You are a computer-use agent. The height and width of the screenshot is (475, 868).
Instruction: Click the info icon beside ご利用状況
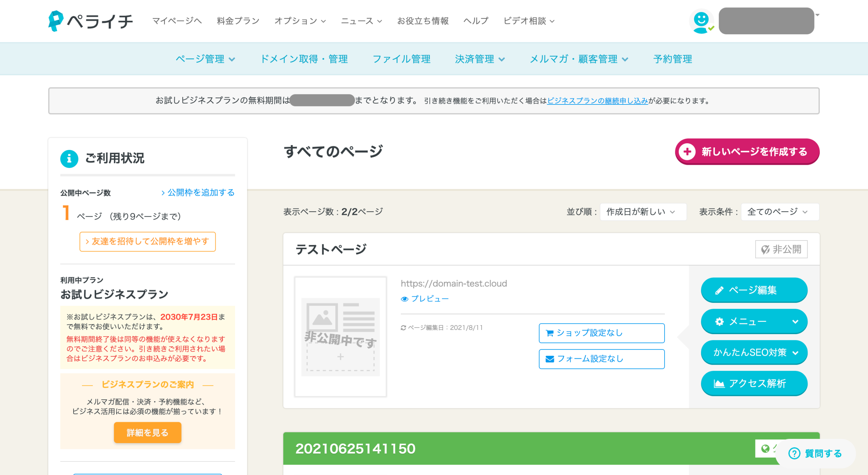point(69,159)
